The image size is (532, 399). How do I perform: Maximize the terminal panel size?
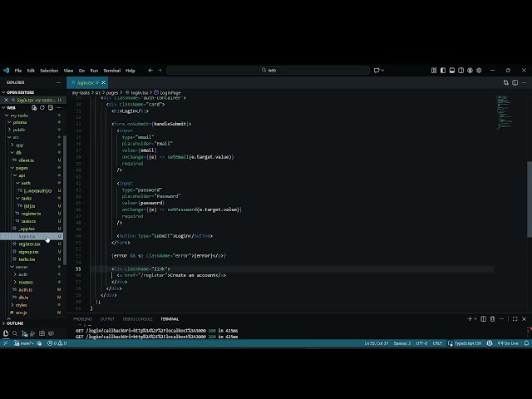(515, 319)
